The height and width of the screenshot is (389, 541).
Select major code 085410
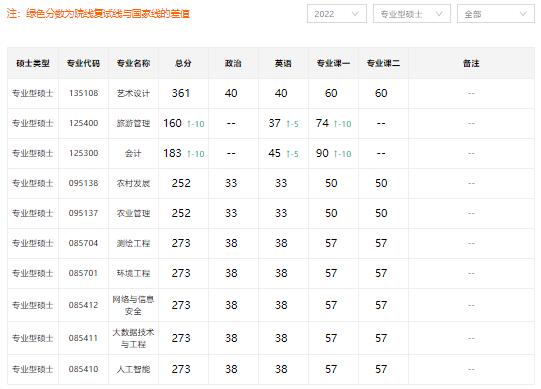click(x=83, y=369)
